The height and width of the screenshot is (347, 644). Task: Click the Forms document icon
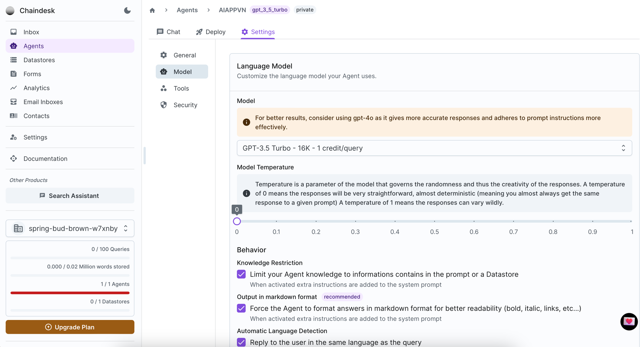(14, 74)
